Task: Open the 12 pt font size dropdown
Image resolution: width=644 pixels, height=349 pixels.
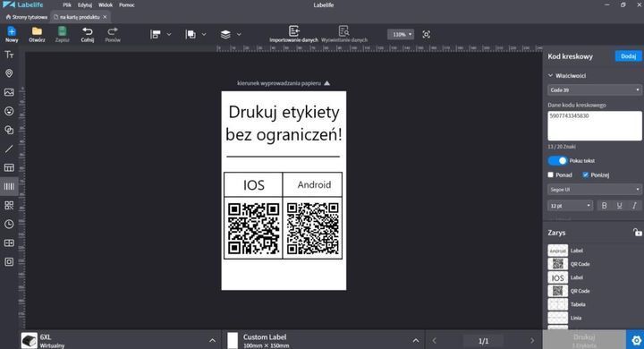Action: tap(571, 206)
